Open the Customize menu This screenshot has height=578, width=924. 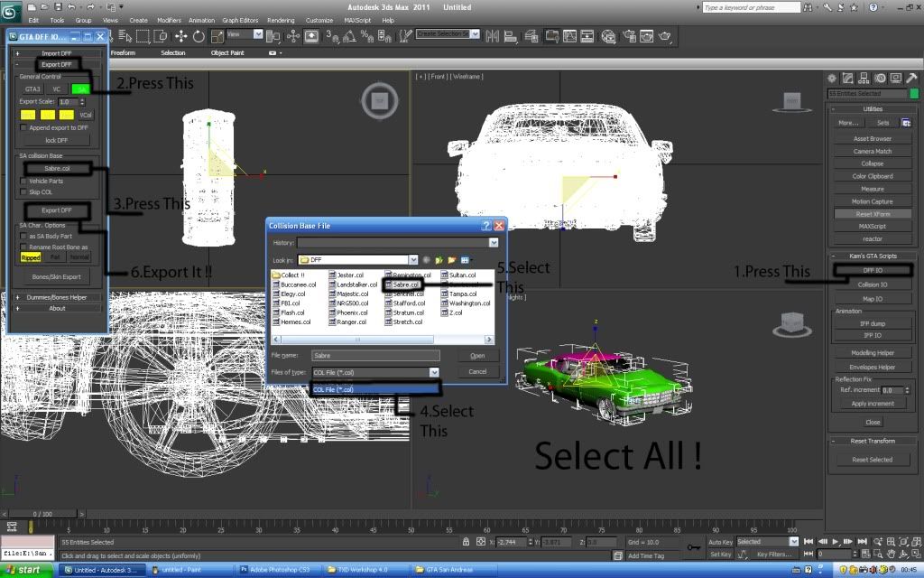tap(319, 20)
